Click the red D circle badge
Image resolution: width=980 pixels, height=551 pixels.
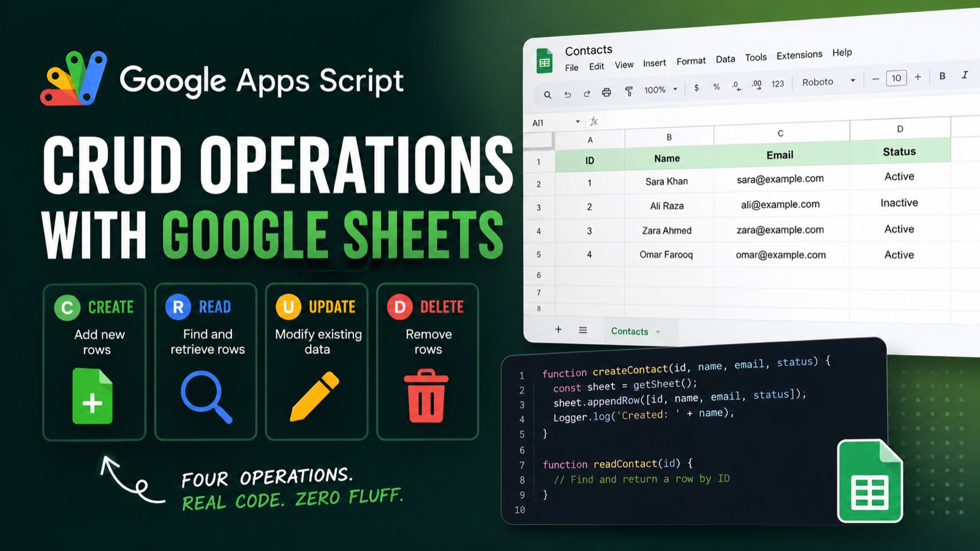click(x=399, y=307)
